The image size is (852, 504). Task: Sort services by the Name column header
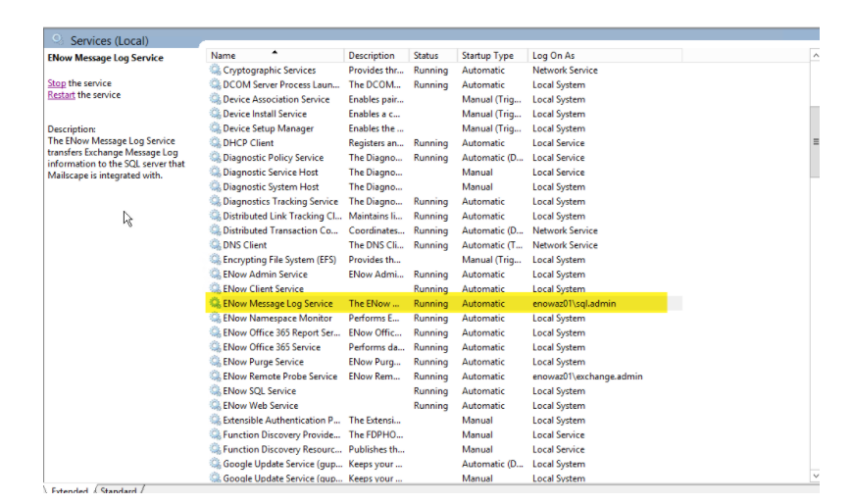(x=275, y=56)
